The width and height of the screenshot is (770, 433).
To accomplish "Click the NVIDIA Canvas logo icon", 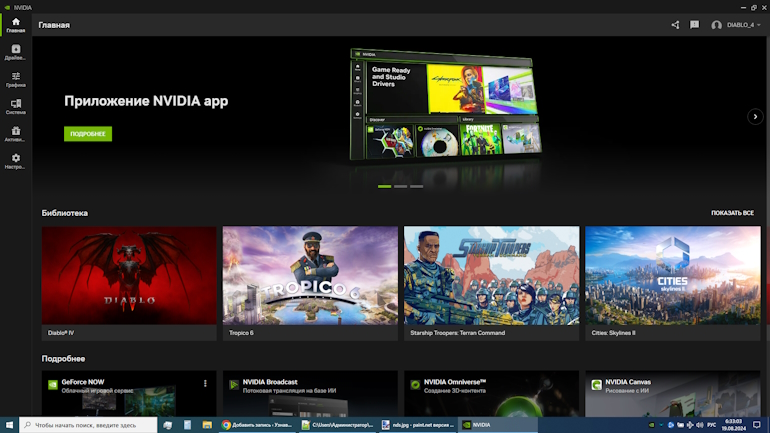I will point(596,385).
